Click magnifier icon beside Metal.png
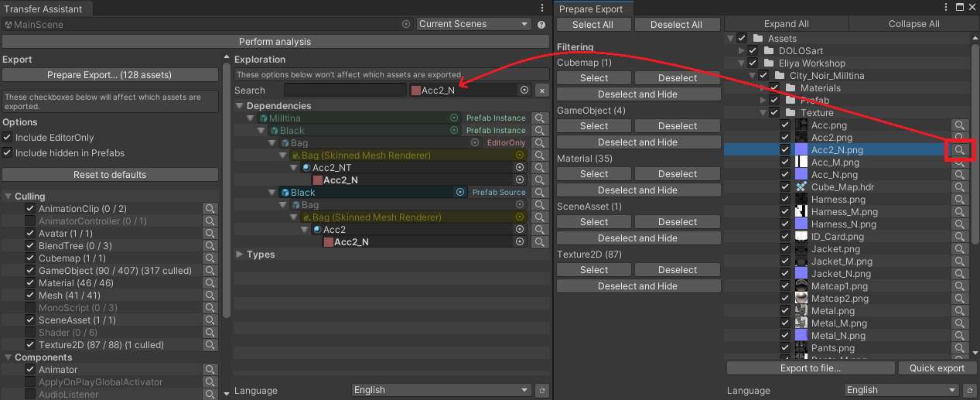Screen dimensions: 980x400 [959, 310]
